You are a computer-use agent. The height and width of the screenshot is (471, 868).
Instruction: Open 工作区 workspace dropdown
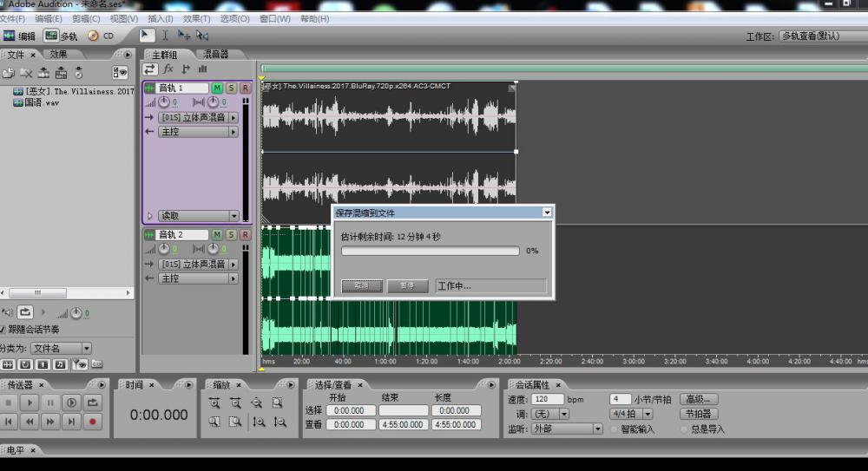823,36
